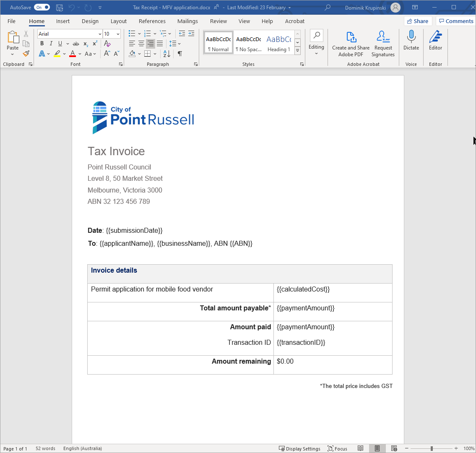The width and height of the screenshot is (476, 453).
Task: Open the text highlight color dropdown arrow
Action: pos(64,53)
